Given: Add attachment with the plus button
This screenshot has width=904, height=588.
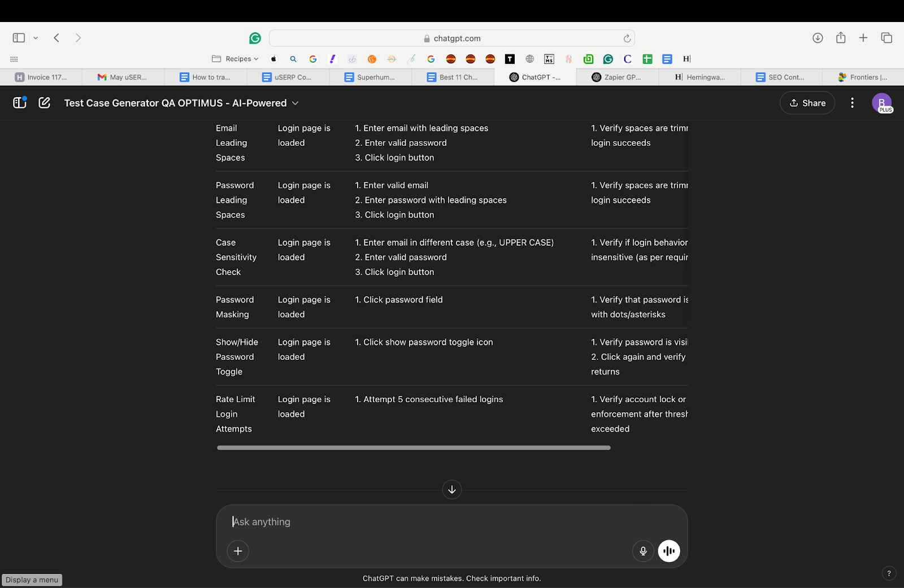Looking at the screenshot, I should pos(238,551).
